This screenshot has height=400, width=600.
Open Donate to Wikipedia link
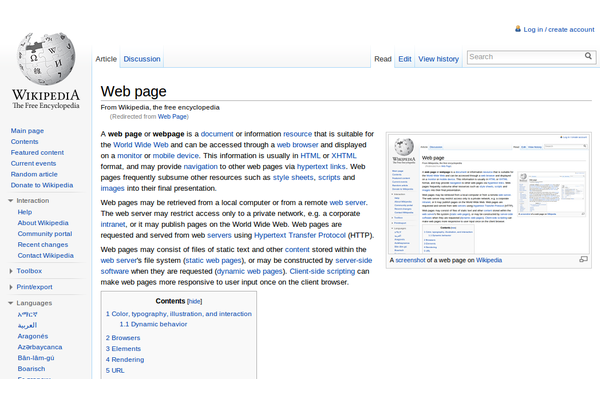coord(42,185)
